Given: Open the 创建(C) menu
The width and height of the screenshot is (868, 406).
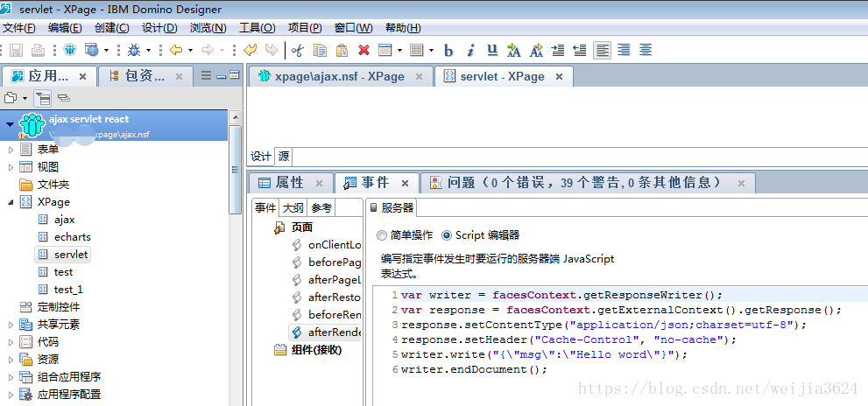Looking at the screenshot, I should pyautogui.click(x=112, y=28).
